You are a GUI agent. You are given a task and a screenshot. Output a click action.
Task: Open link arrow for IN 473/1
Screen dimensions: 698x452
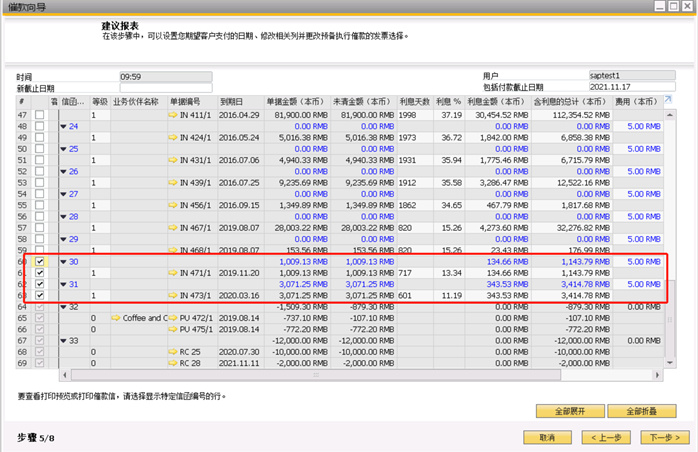point(173,295)
